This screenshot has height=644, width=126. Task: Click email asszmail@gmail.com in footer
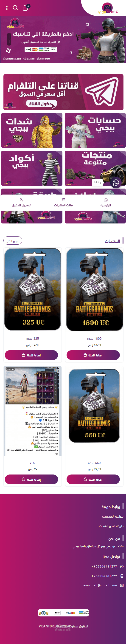(100, 585)
